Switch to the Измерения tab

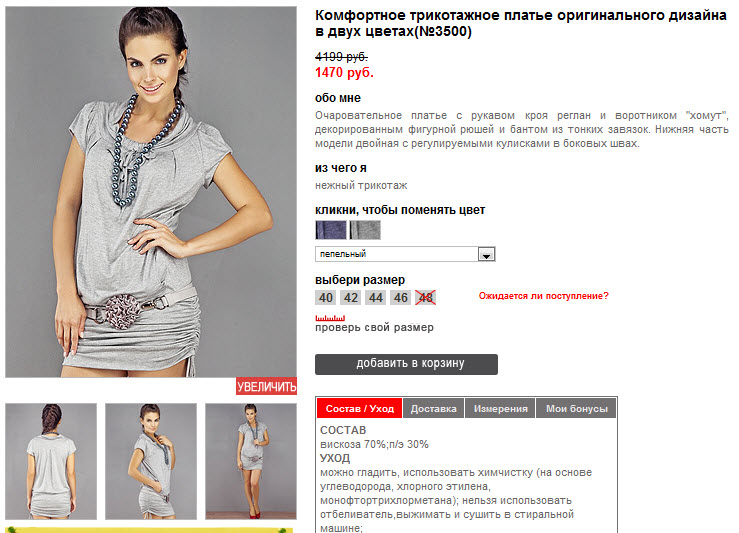(x=501, y=409)
